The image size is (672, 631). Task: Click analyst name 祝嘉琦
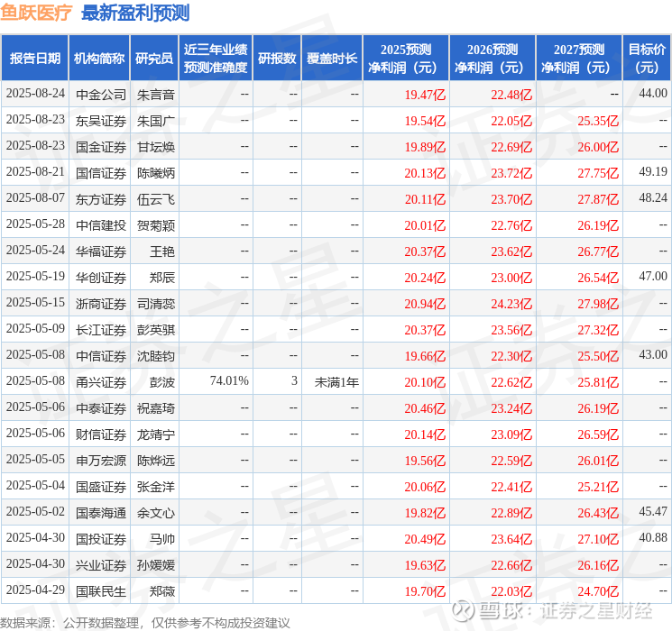tap(155, 408)
